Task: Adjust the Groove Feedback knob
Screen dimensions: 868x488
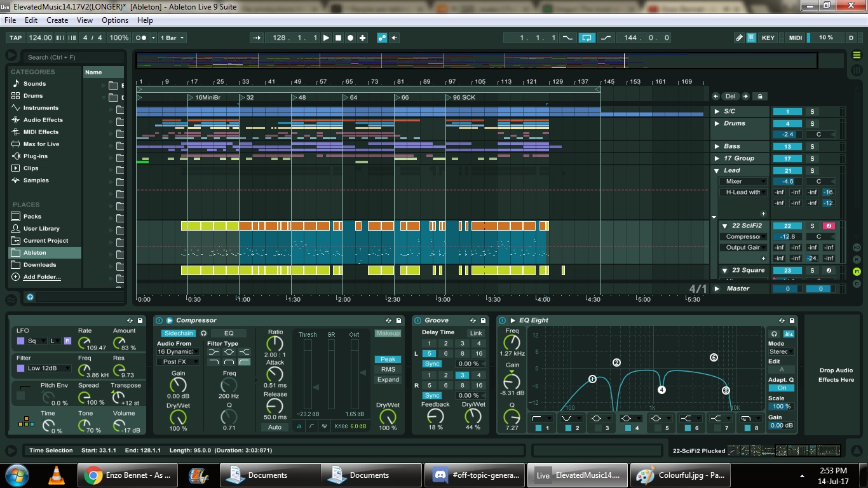Action: 435,416
